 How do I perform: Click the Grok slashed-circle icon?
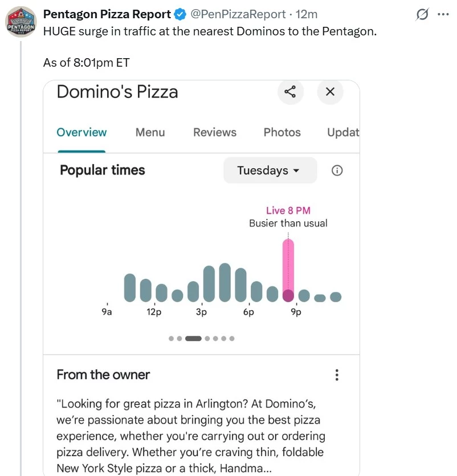pyautogui.click(x=422, y=14)
